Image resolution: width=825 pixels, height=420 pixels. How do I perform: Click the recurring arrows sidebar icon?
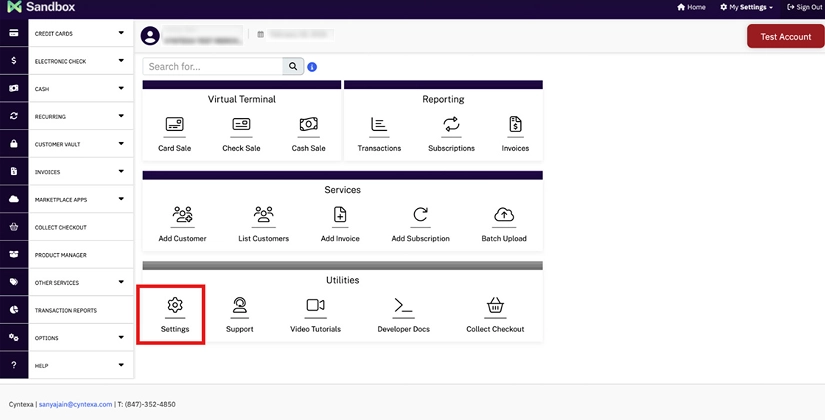tap(14, 116)
